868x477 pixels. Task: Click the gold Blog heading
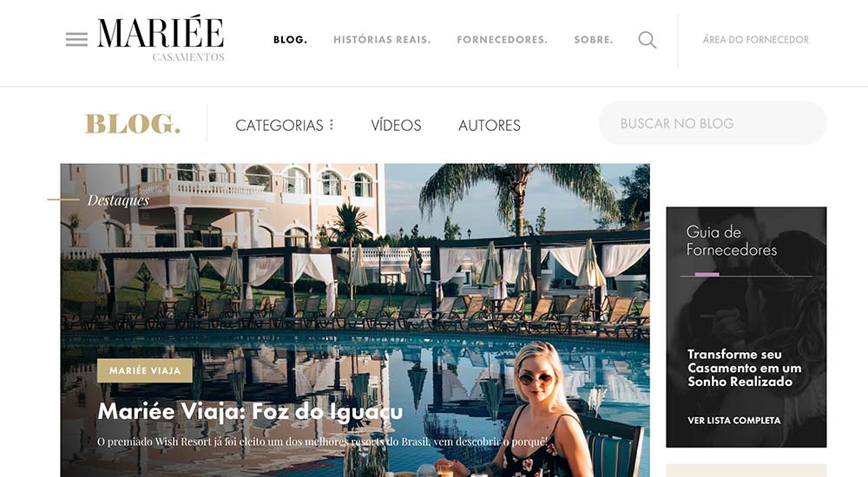[x=133, y=124]
